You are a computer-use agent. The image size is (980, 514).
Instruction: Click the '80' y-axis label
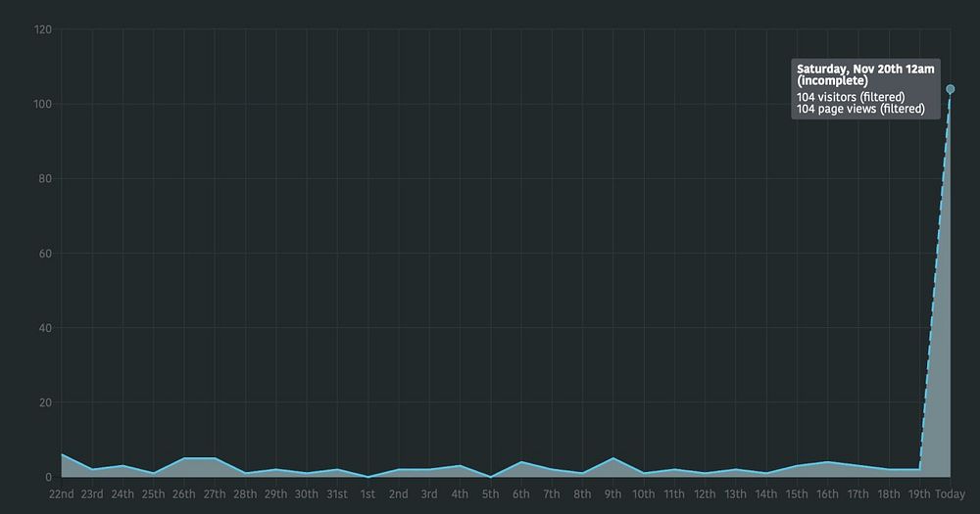(x=45, y=178)
